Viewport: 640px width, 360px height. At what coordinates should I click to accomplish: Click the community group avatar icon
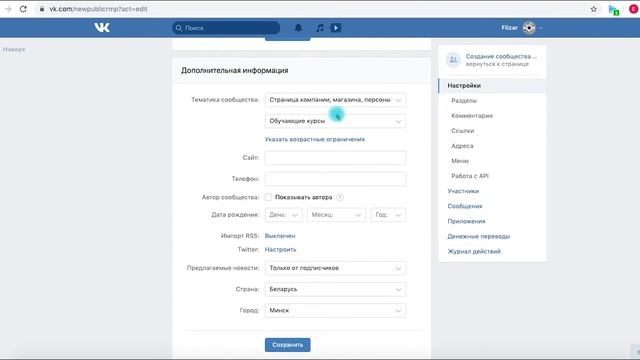(453, 60)
